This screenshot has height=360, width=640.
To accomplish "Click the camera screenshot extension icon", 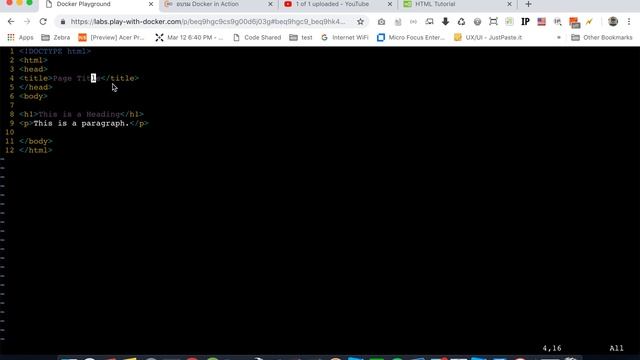I will coord(381,22).
